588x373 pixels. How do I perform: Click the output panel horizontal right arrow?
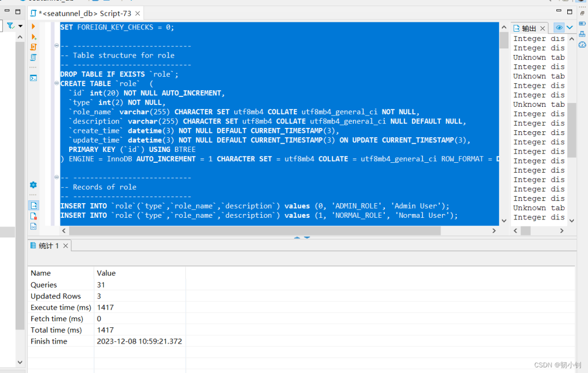[562, 230]
